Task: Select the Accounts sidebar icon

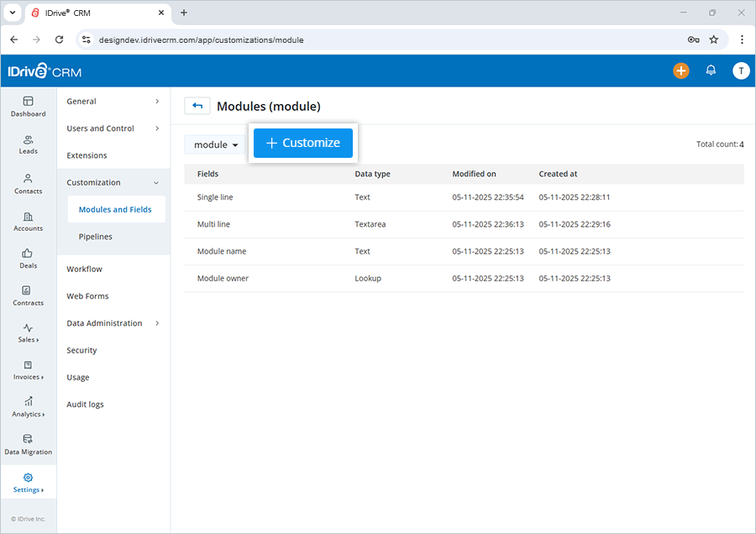Action: point(28,221)
